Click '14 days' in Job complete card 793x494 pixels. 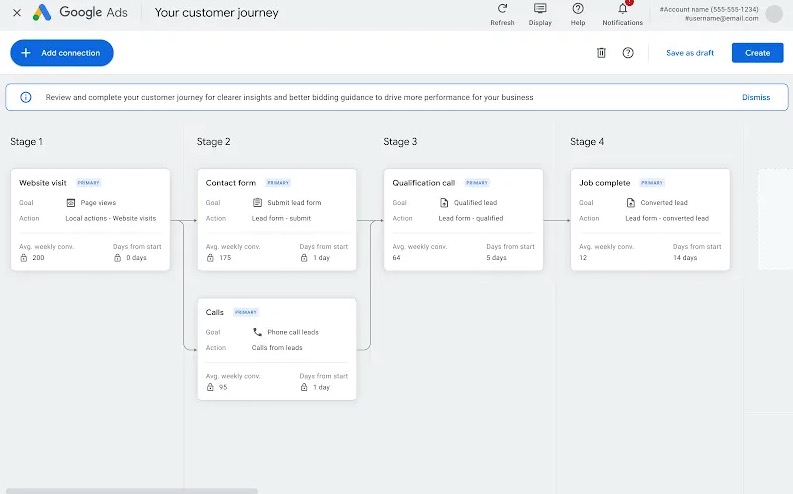coord(685,258)
